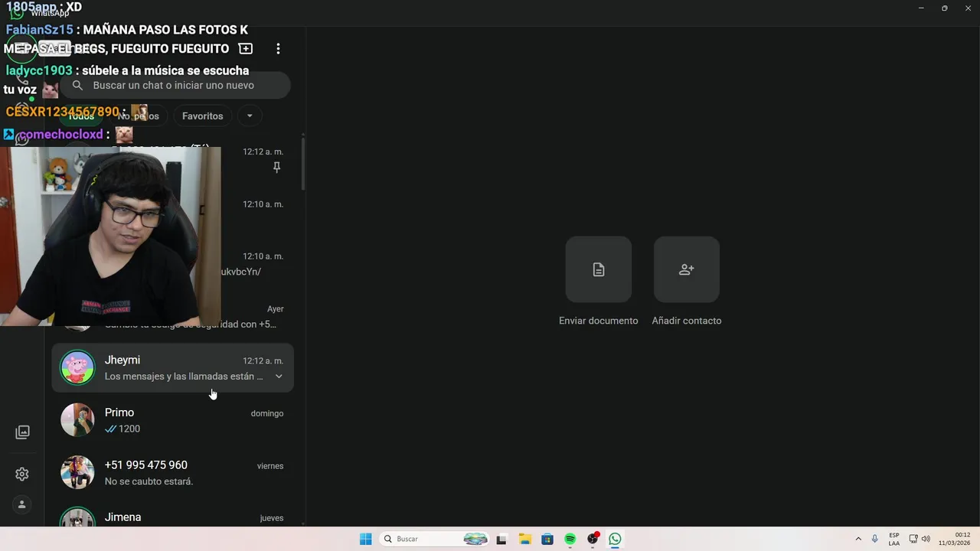Click the pin icon on the top chat
Viewport: 980px width, 551px height.
click(x=277, y=167)
